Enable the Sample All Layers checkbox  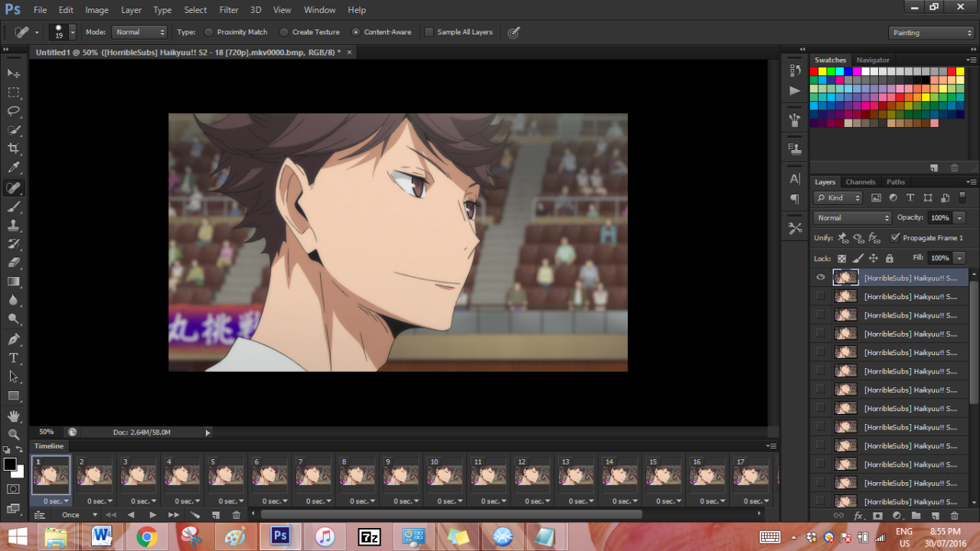coord(429,32)
